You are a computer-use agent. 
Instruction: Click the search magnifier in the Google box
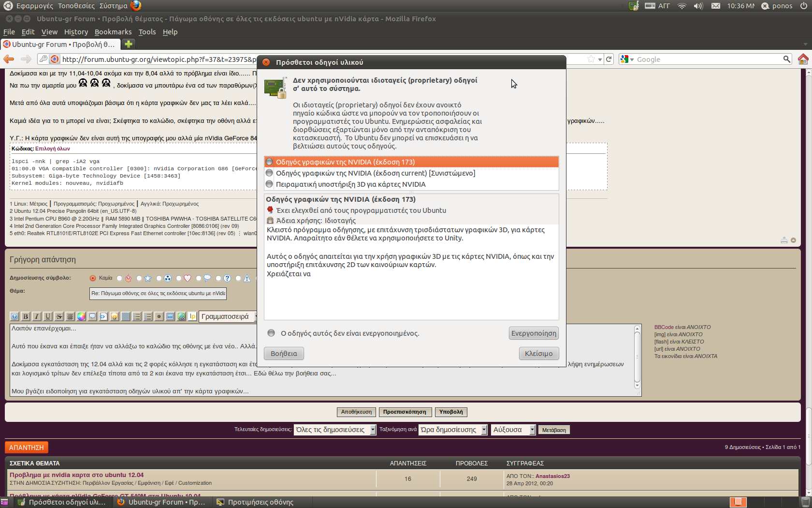pos(787,59)
